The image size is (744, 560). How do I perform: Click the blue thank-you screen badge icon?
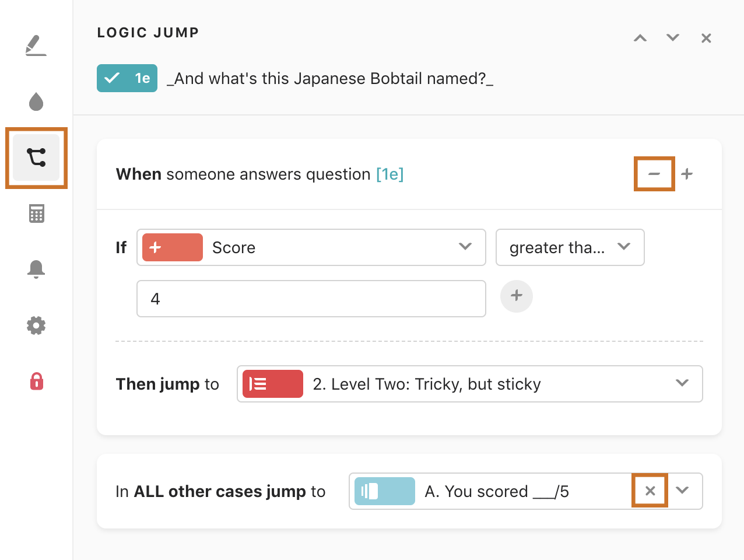click(385, 491)
